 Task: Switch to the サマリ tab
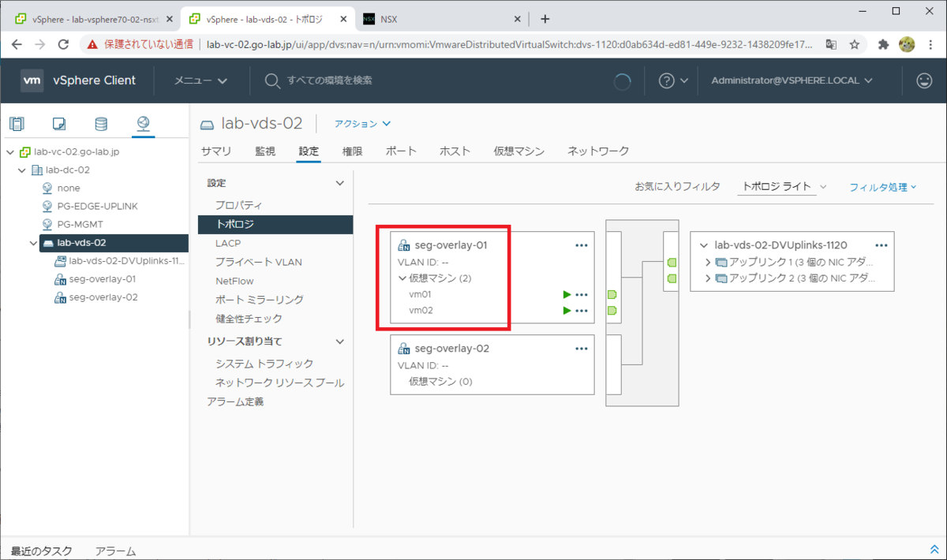click(216, 151)
